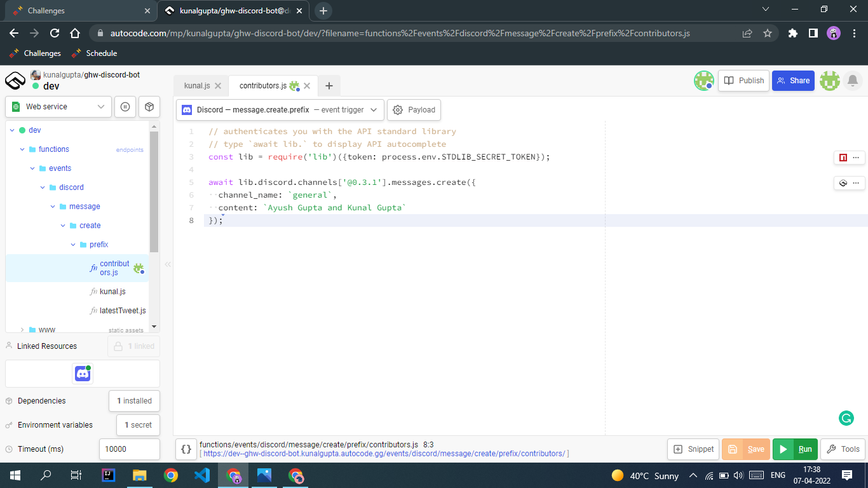Pause the dev web service
868x488 pixels.
[x=125, y=107]
